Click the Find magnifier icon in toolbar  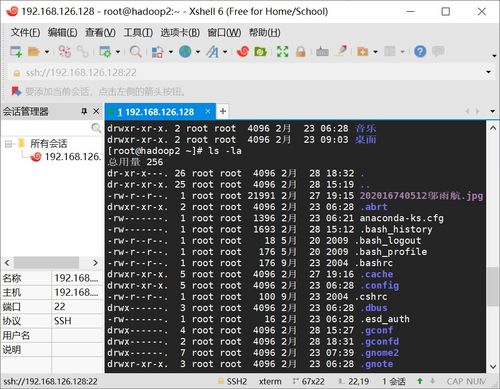[x=136, y=52]
